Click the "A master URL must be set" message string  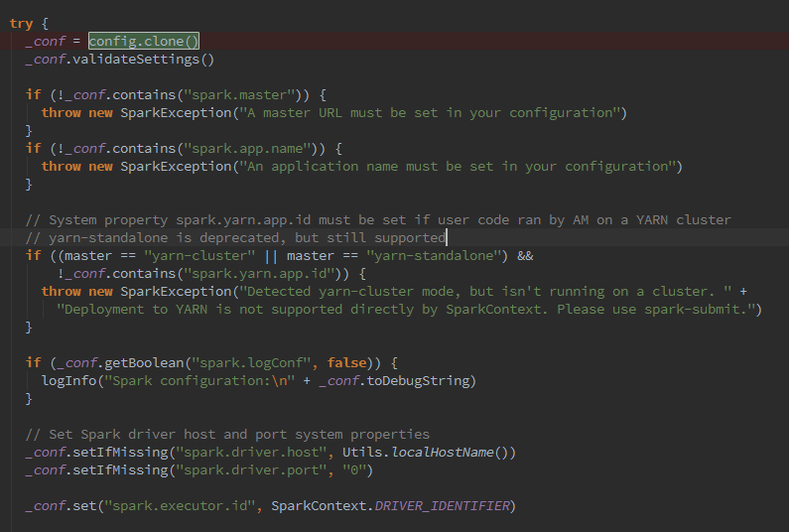[x=429, y=113]
